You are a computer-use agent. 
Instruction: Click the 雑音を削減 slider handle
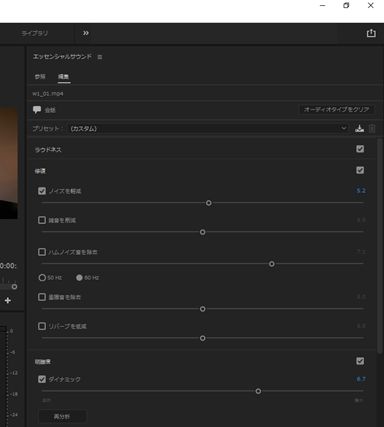click(x=203, y=232)
